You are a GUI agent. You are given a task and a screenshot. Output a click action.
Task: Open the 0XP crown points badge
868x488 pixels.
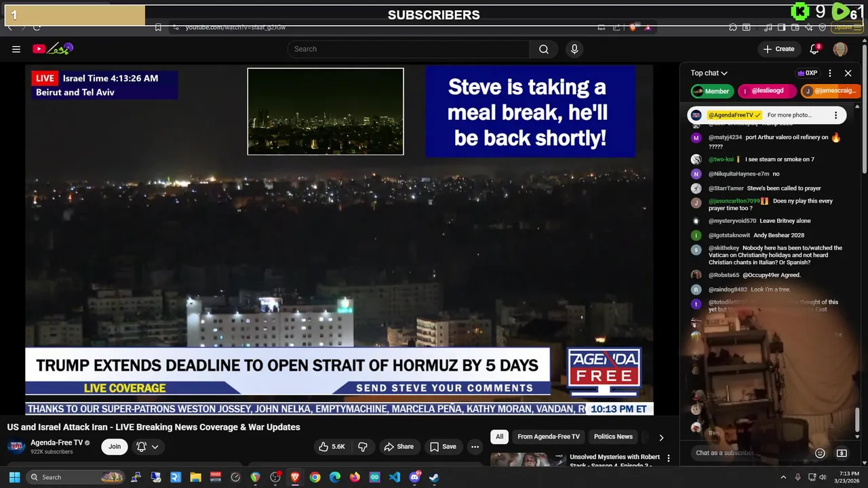pos(807,73)
